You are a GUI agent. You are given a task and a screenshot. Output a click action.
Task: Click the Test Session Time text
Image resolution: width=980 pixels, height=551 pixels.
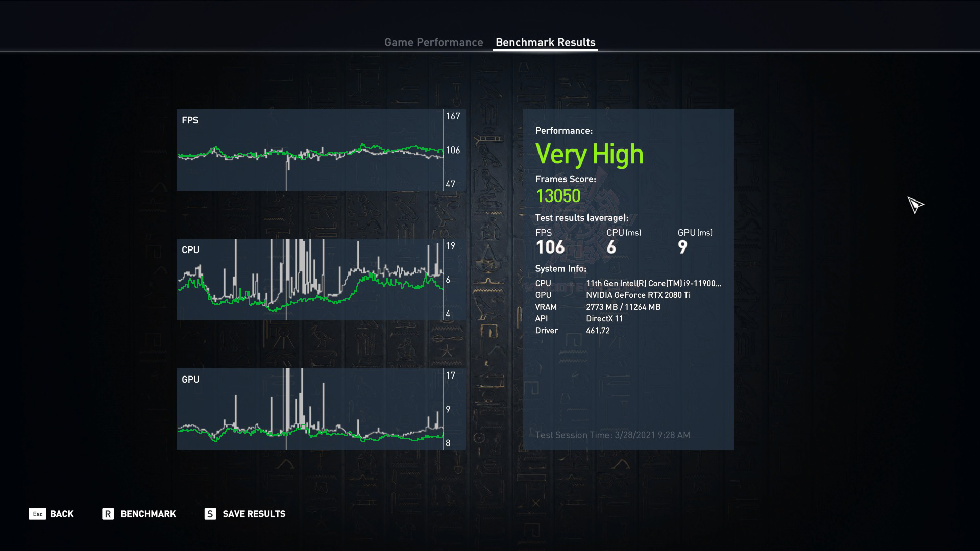point(612,435)
